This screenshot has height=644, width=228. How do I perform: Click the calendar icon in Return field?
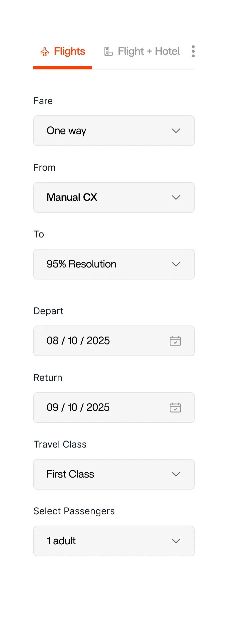(175, 408)
